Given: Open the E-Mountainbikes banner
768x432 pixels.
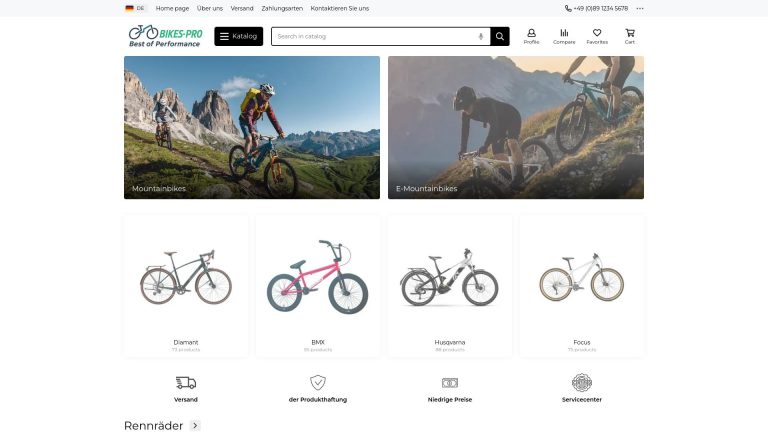Looking at the screenshot, I should [x=516, y=127].
